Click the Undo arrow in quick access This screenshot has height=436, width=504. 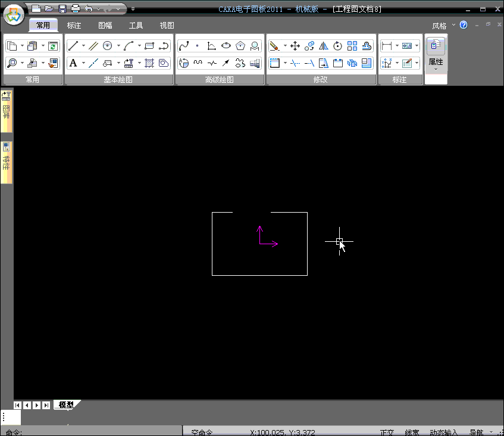point(89,9)
